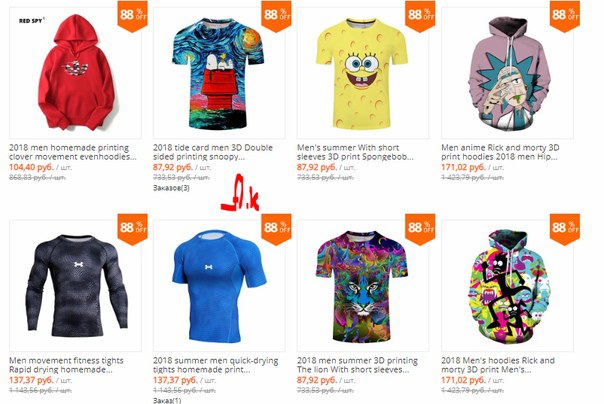The width and height of the screenshot is (604, 404).
Task: Open the red hoodie product image
Action: 76,73
